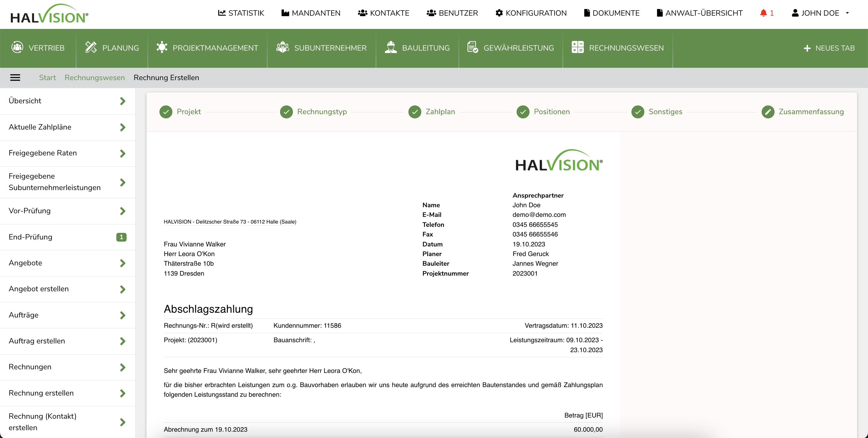Click the Positionen step checkmark icon
The width and height of the screenshot is (868, 438).
point(523,112)
